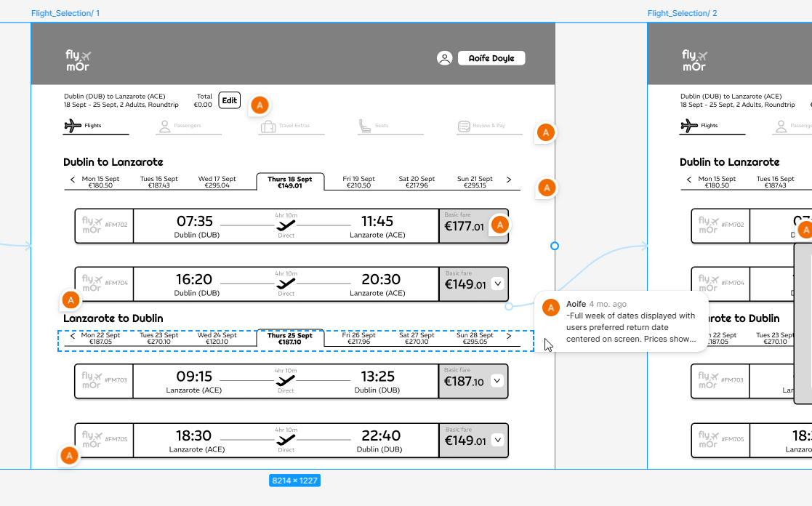Click the plane icon on 09:15 flight
812x506 pixels.
tap(286, 381)
